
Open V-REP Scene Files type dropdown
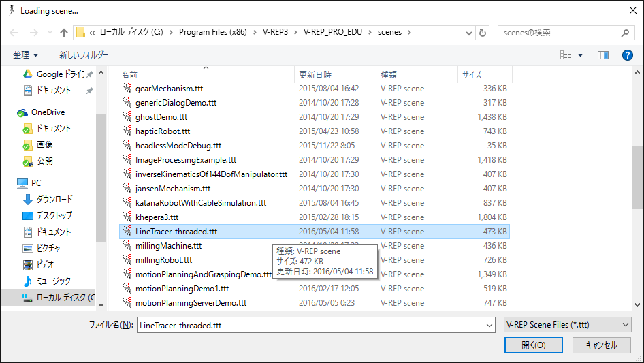tap(568, 325)
